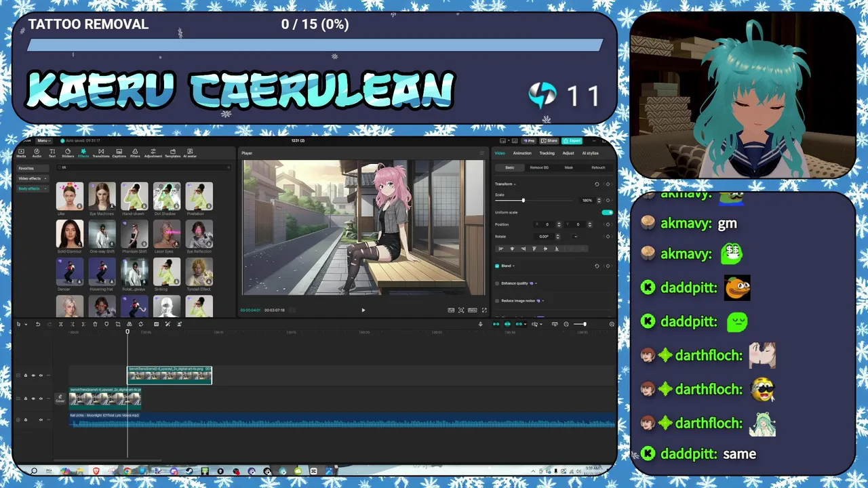Click the Redo icon in timeline toolbar
The height and width of the screenshot is (488, 868).
tap(50, 324)
